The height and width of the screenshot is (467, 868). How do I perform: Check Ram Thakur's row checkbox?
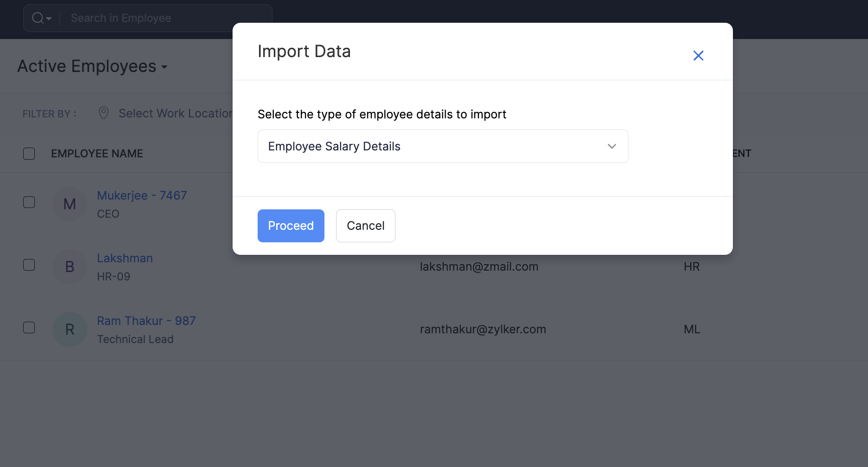pos(29,327)
